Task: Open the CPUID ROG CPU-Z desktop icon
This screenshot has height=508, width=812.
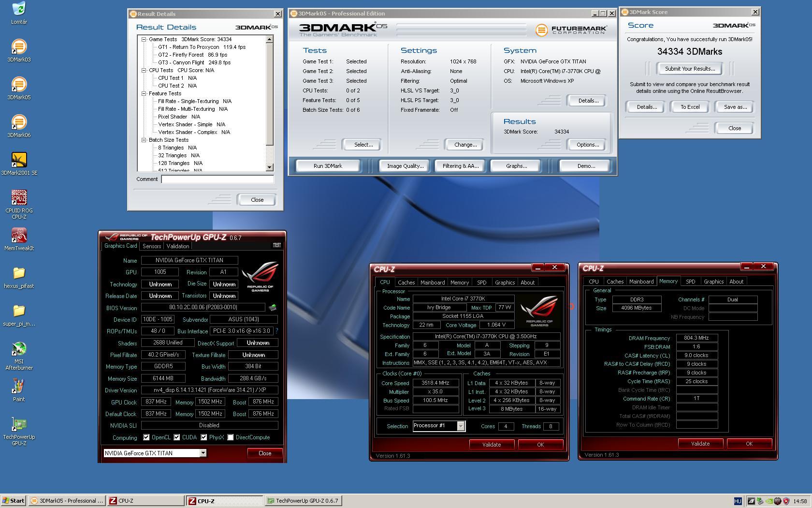Action: tap(19, 204)
